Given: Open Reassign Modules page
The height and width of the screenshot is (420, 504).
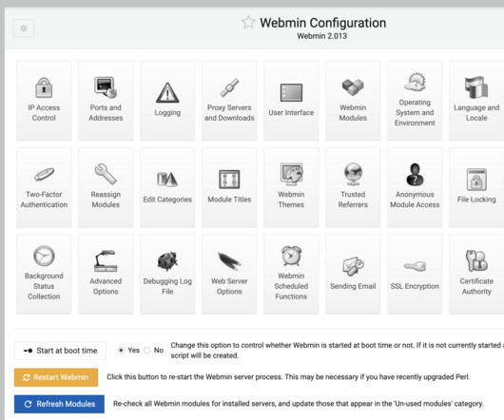Looking at the screenshot, I should [x=106, y=187].
